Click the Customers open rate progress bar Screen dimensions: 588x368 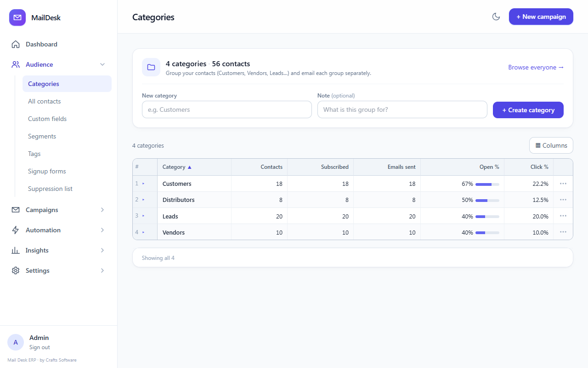point(487,184)
